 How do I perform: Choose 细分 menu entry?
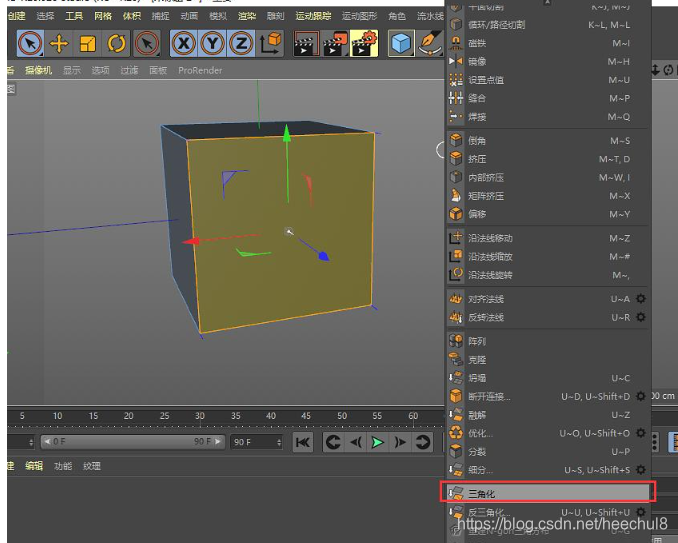pyautogui.click(x=548, y=470)
